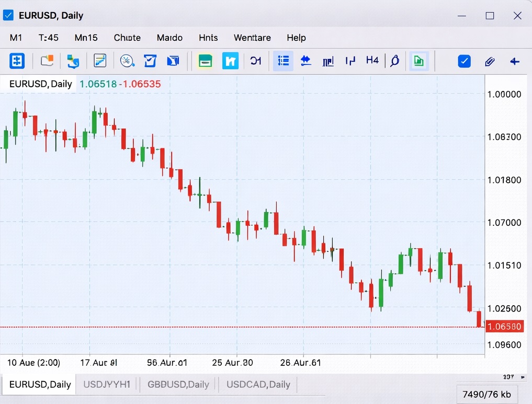Open the Chute menu
The width and height of the screenshot is (532, 404).
[x=127, y=38]
